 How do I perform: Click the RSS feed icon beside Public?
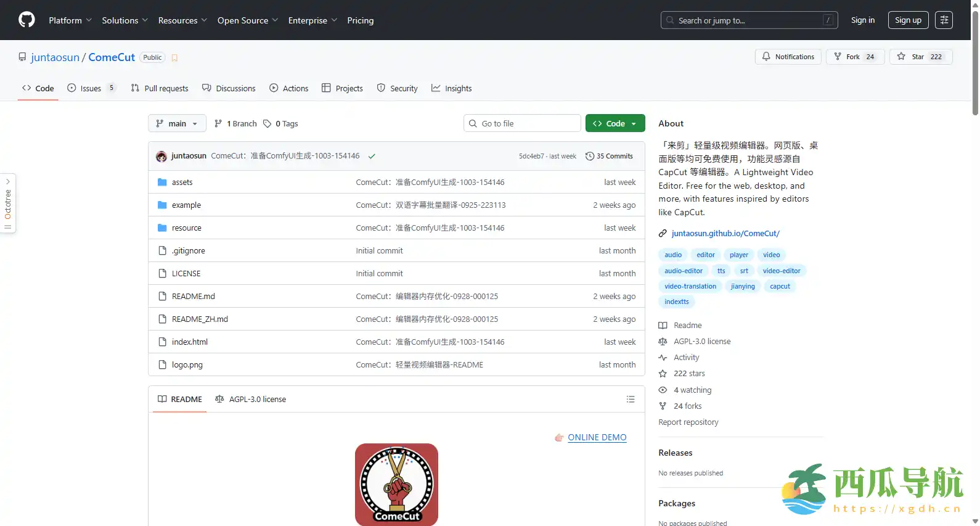(x=174, y=58)
